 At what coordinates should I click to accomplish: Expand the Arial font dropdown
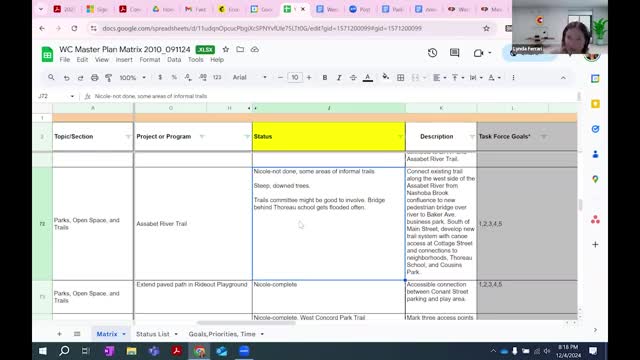tap(265, 78)
